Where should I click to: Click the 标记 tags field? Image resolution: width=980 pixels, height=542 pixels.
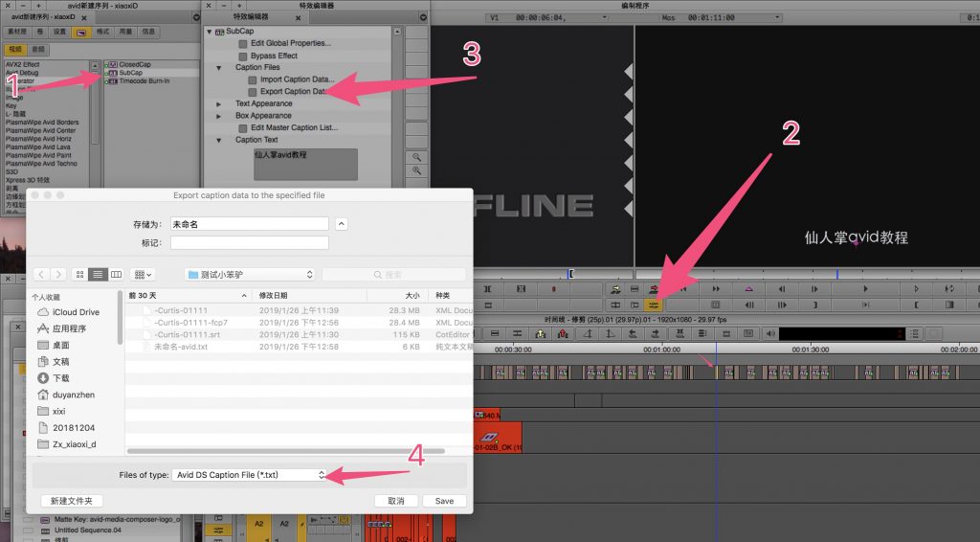tap(250, 242)
